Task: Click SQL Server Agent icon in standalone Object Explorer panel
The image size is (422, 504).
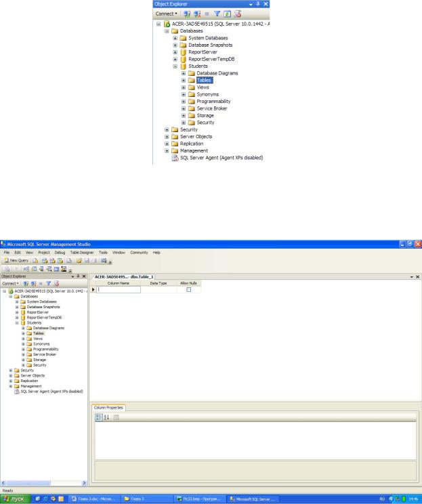Action: (x=175, y=157)
